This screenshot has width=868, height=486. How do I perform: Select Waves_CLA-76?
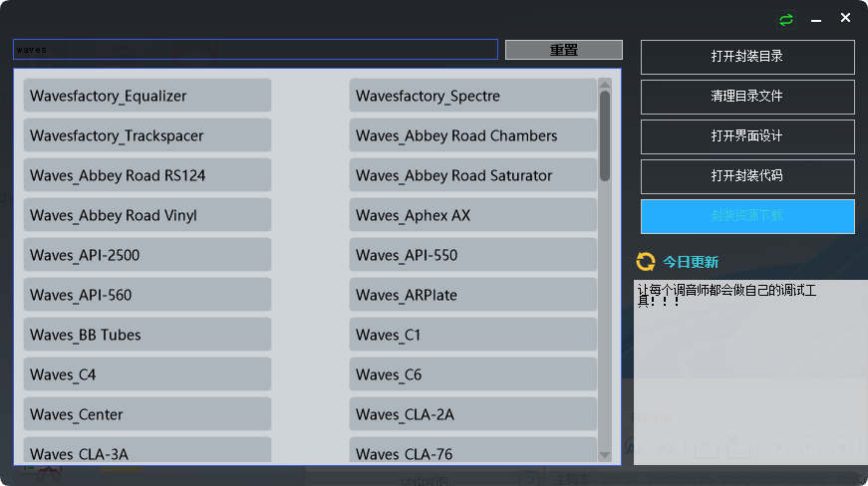tap(472, 450)
